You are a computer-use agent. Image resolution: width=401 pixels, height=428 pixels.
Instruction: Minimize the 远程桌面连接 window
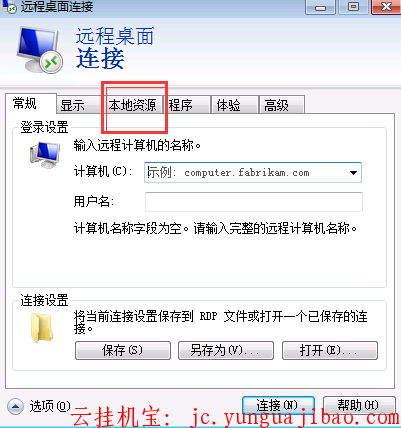pos(320,7)
